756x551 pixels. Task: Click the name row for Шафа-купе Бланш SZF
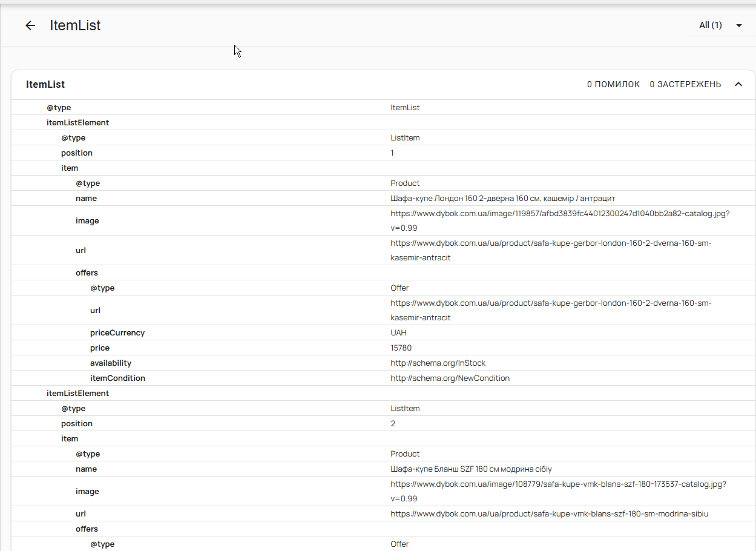[383, 469]
